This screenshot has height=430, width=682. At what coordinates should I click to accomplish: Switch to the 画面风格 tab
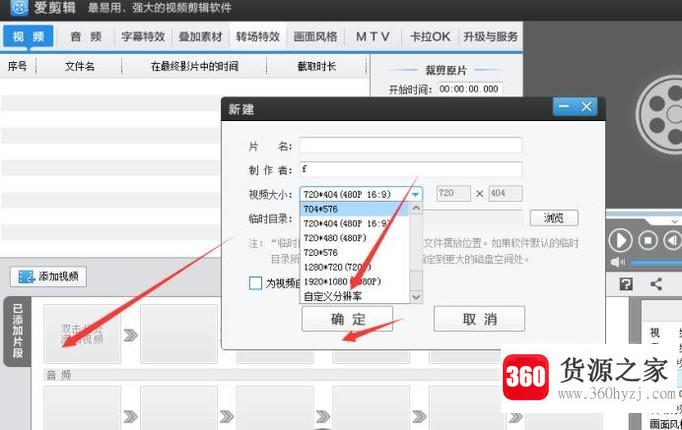click(x=315, y=37)
